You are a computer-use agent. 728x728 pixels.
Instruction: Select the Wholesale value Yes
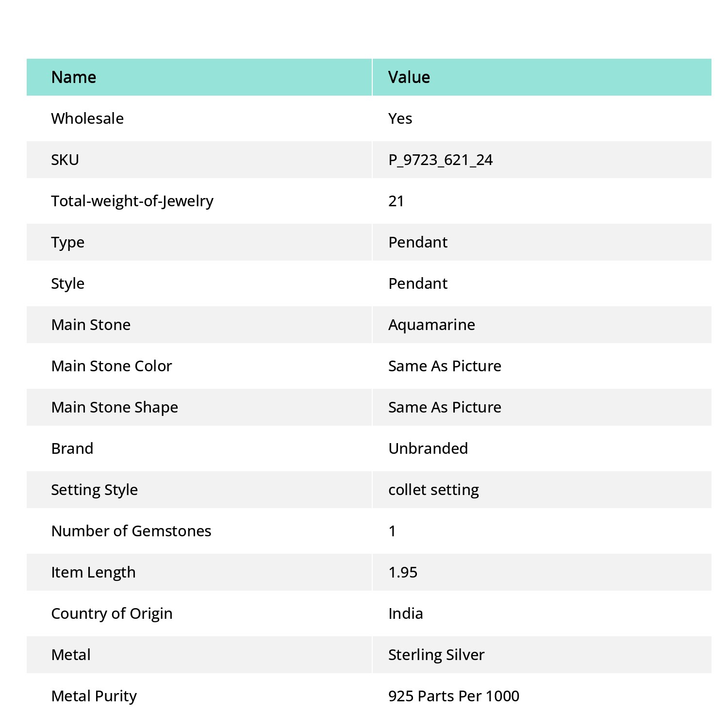click(400, 118)
